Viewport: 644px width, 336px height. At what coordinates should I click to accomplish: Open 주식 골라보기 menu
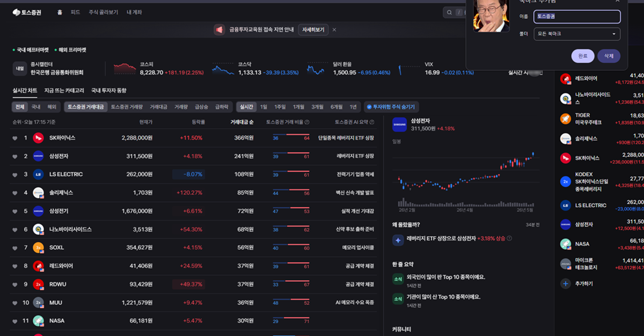103,12
